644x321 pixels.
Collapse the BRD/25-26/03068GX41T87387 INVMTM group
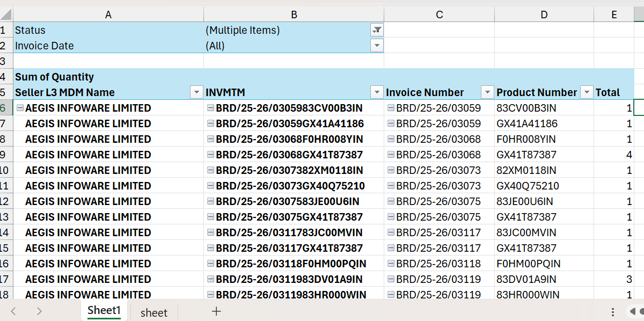coord(210,155)
